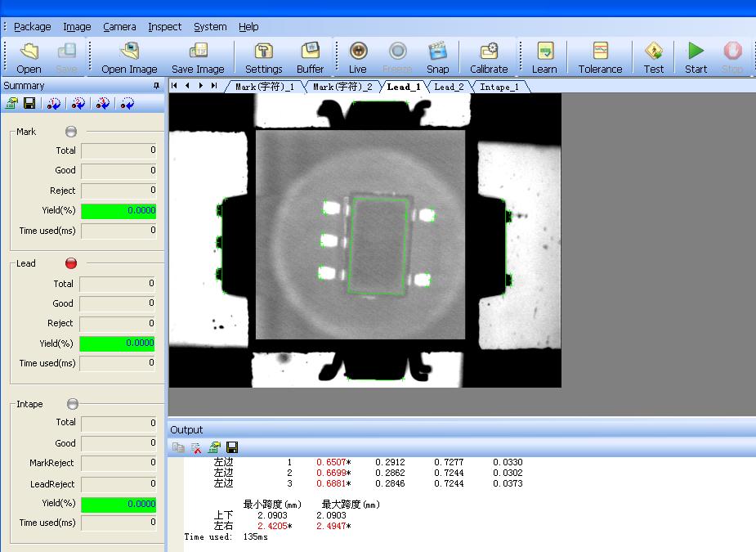756x552 pixels.
Task: Open the Inspect menu
Action: coord(164,27)
